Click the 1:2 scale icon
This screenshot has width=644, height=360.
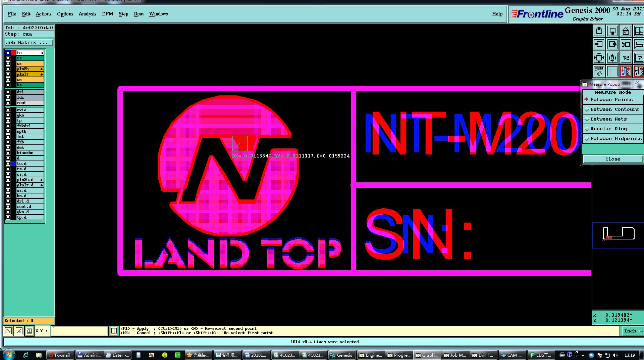[626, 58]
